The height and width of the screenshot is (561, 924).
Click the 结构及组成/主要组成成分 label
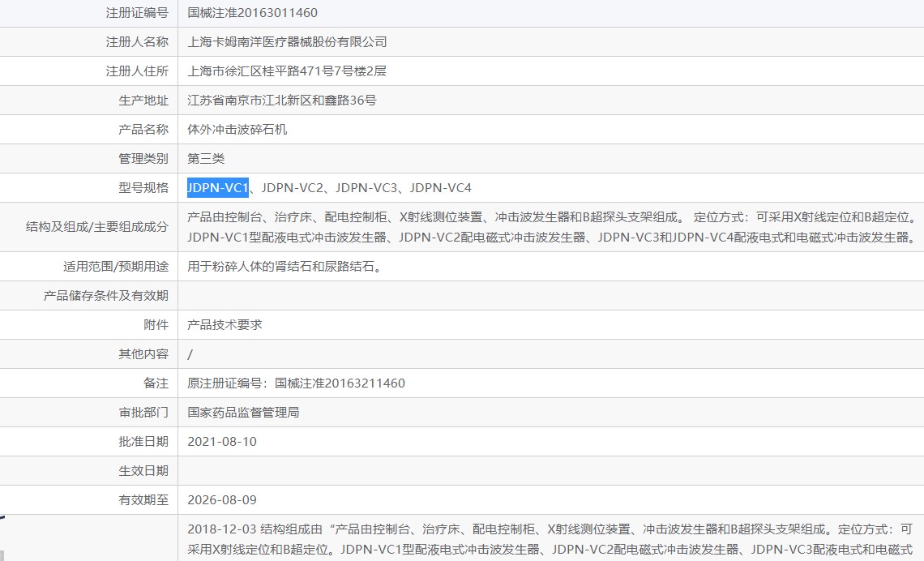click(x=96, y=227)
